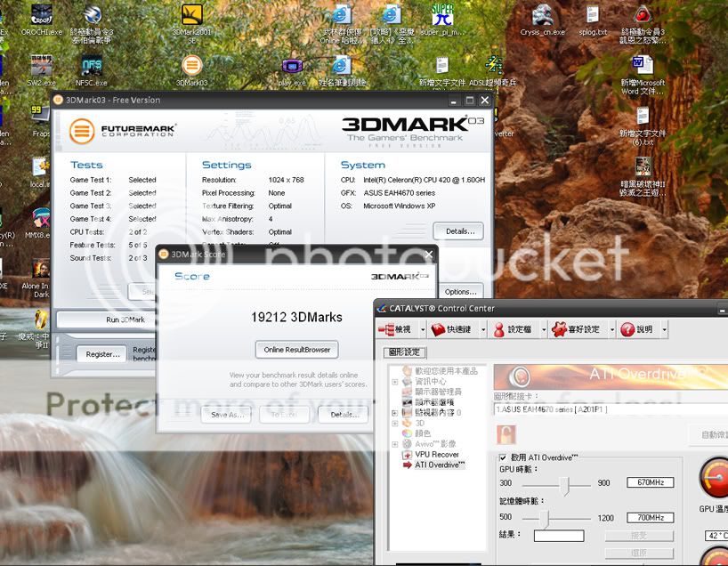This screenshot has width=728, height=566.
Task: Open the 設定檔 dropdown arrow
Action: (544, 329)
